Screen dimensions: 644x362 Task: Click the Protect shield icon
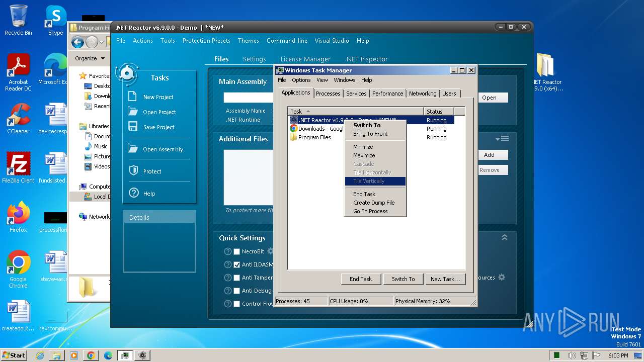(133, 170)
